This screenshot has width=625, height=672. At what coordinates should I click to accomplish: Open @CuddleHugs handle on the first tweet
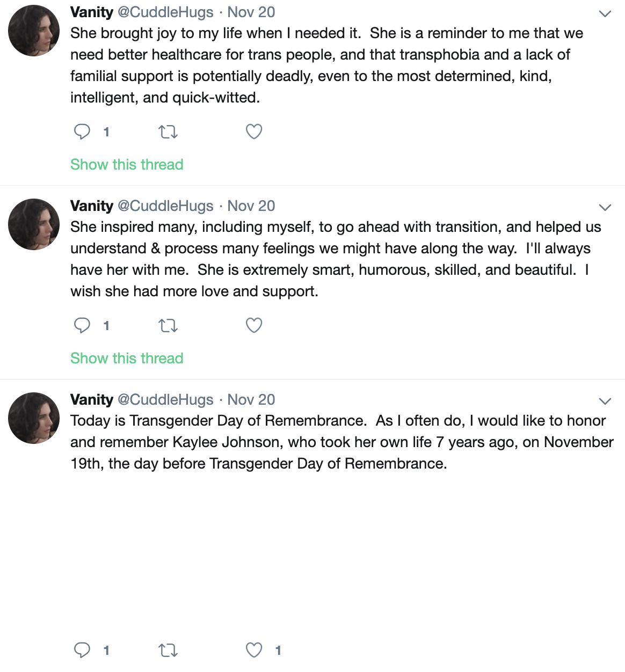(165, 12)
